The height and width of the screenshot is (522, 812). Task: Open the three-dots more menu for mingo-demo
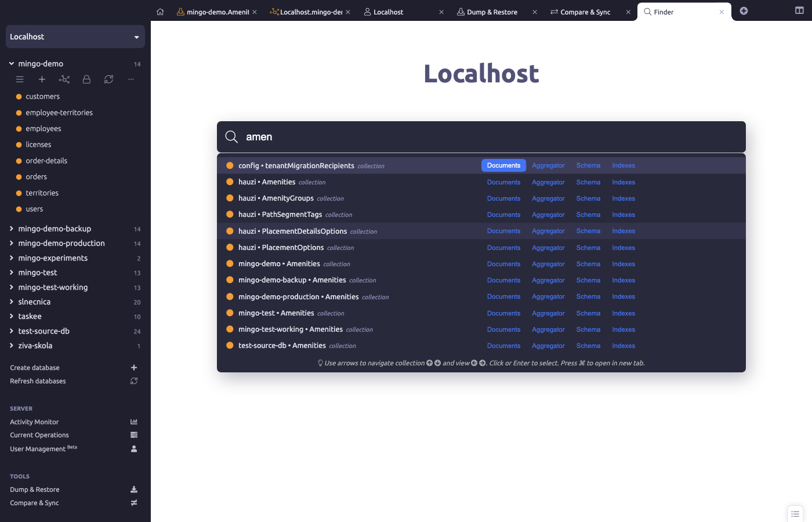pos(131,79)
